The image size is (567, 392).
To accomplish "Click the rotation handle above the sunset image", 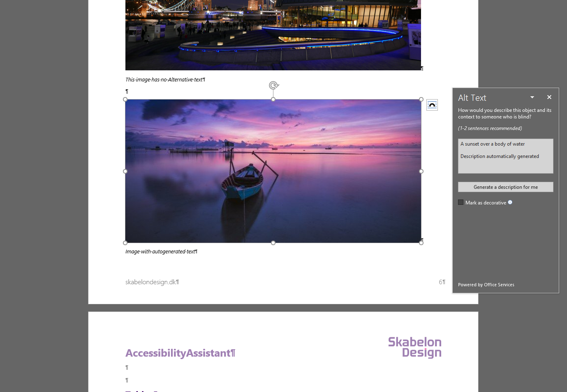I will [x=274, y=86].
